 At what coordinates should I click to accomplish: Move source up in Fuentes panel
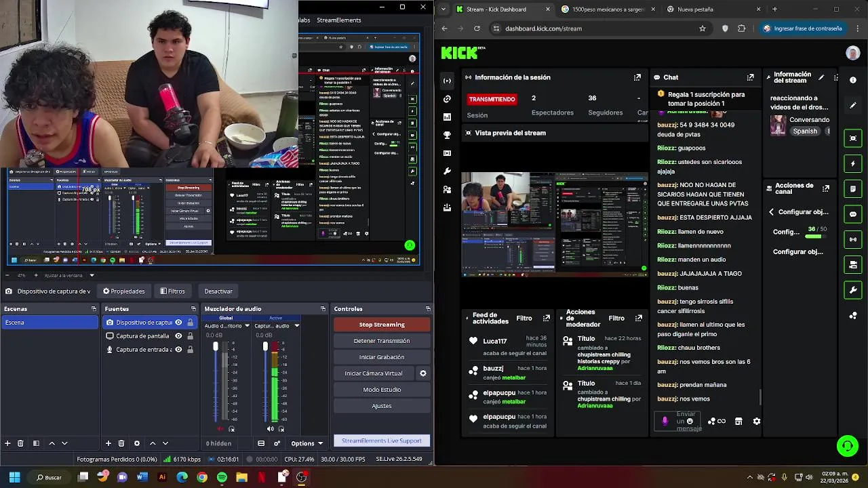click(x=153, y=443)
